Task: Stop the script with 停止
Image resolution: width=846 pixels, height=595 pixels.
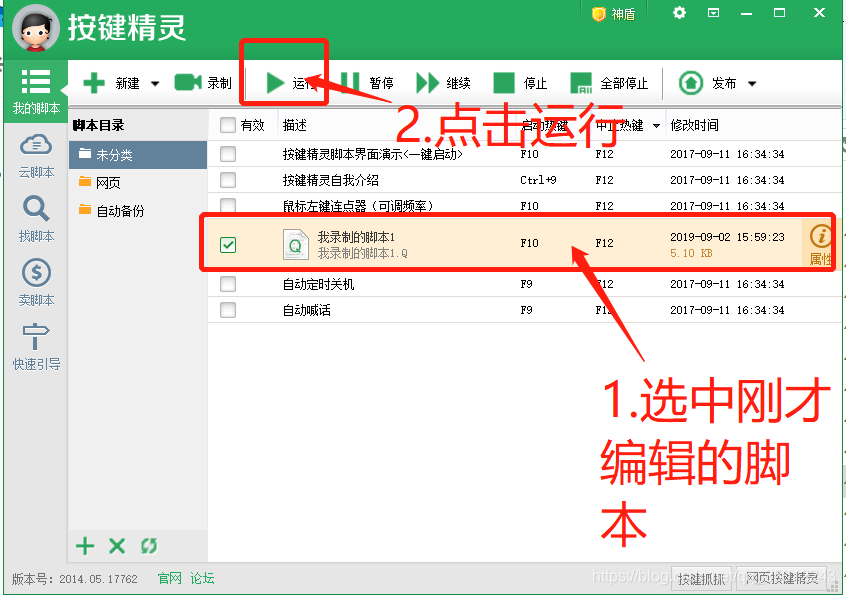Action: pyautogui.click(x=521, y=83)
